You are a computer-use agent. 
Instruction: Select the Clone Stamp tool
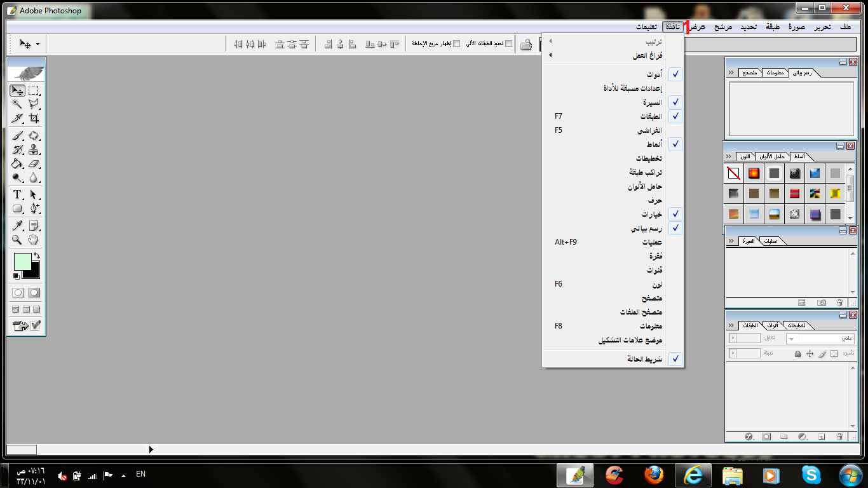click(x=34, y=150)
